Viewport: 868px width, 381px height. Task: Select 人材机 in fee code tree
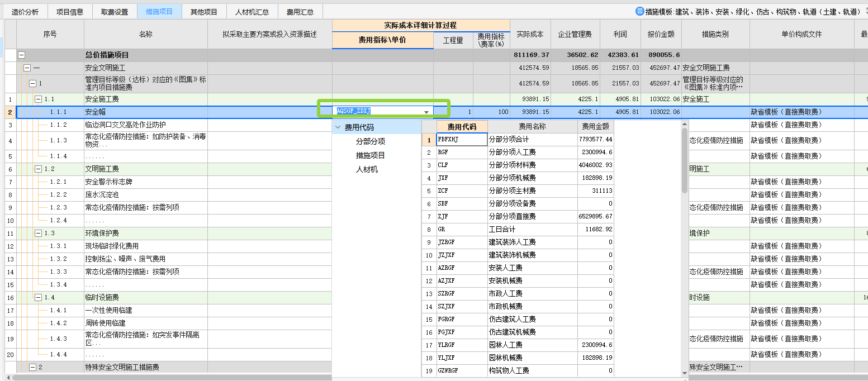pyautogui.click(x=367, y=169)
